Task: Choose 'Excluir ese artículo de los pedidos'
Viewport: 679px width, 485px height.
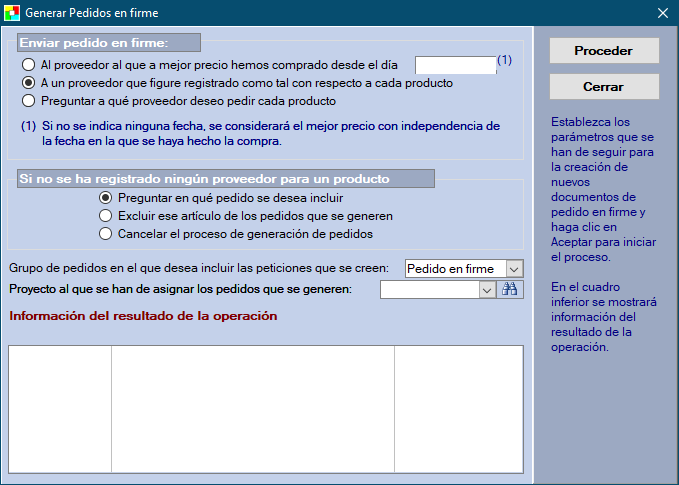Action: (x=105, y=216)
